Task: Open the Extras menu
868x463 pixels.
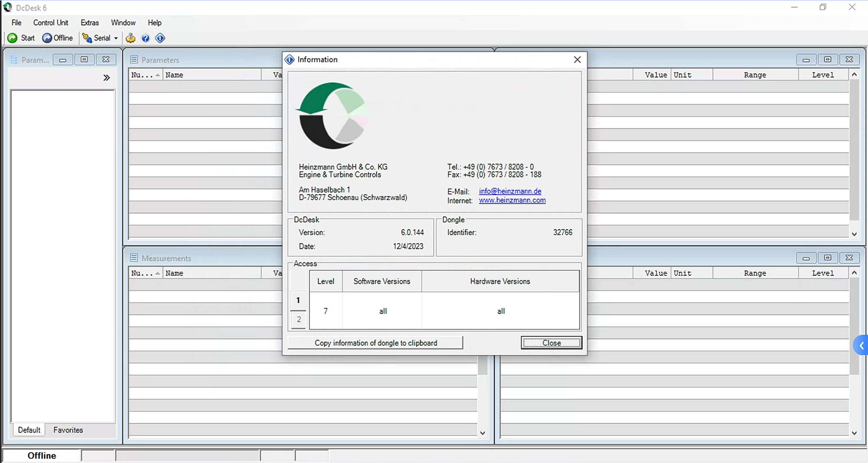Action: 89,23
